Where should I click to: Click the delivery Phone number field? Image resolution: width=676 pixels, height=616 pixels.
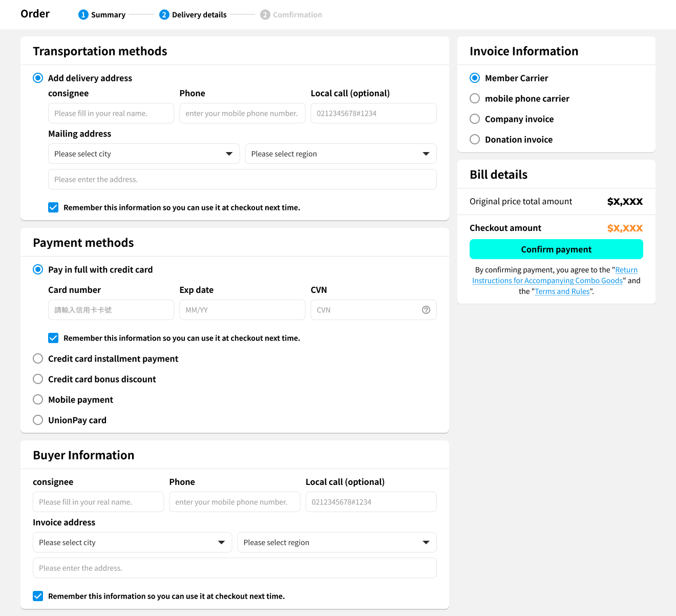point(242,113)
